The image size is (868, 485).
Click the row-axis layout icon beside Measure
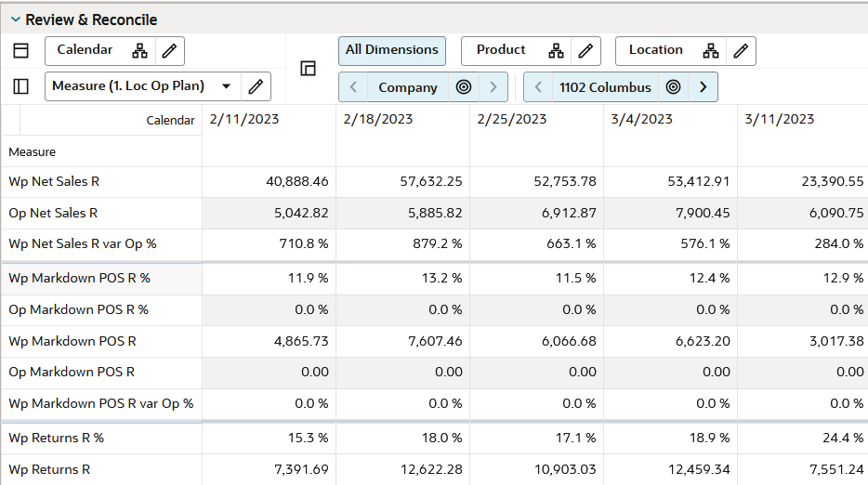point(21,86)
